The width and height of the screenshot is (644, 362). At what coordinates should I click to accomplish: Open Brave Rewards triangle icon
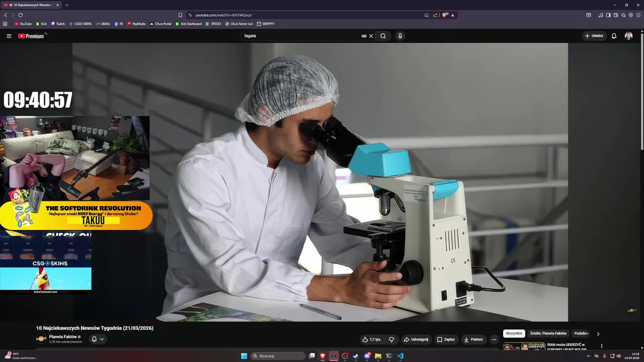(452, 15)
